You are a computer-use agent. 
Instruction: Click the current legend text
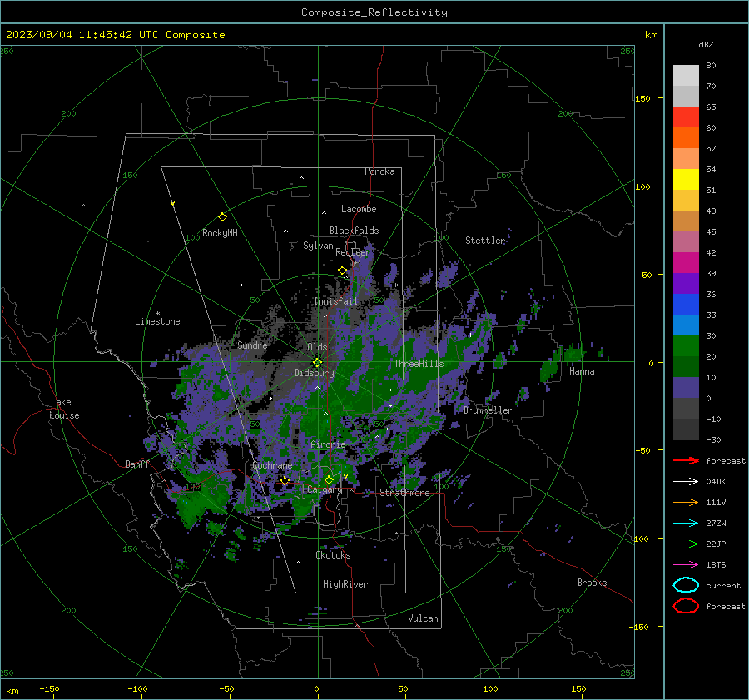tap(723, 585)
